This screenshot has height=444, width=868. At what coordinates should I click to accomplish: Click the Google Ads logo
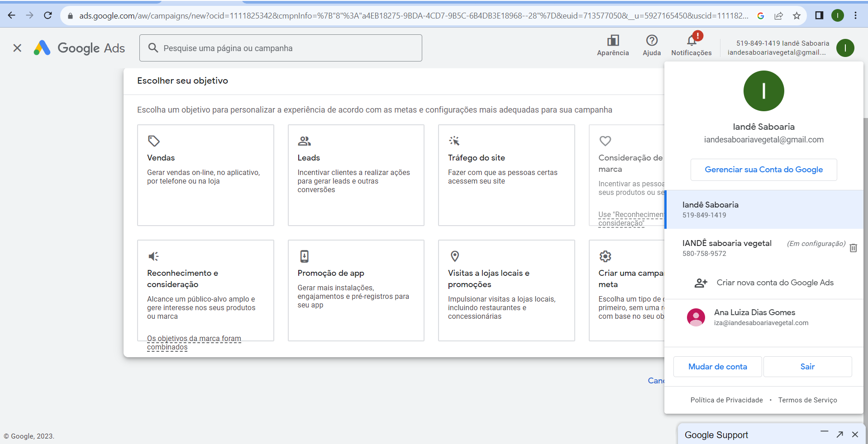point(79,48)
